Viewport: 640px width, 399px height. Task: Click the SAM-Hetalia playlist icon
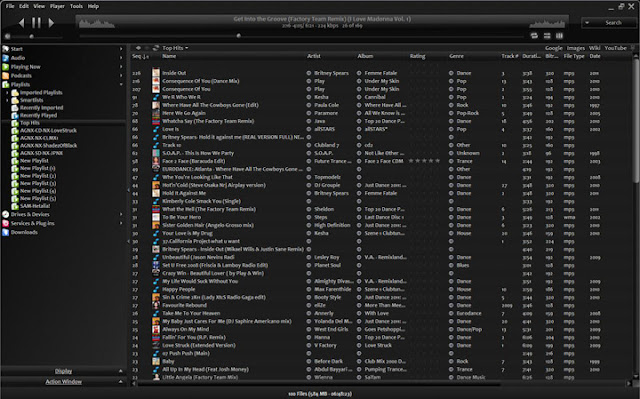[15, 206]
